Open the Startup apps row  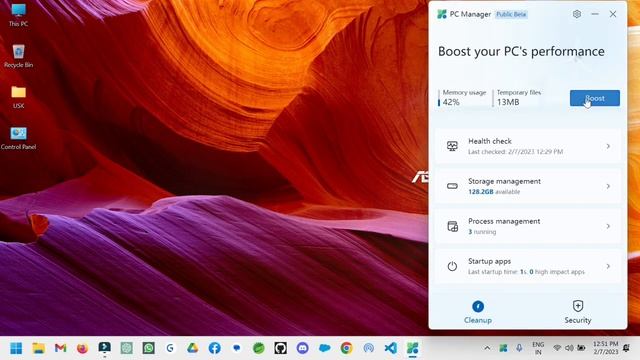pos(528,266)
